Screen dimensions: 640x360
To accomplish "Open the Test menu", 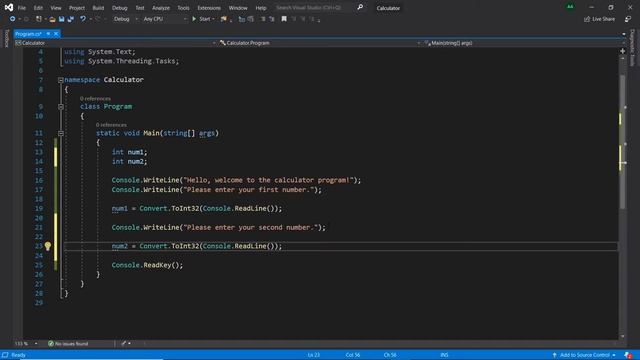I will click(140, 8).
